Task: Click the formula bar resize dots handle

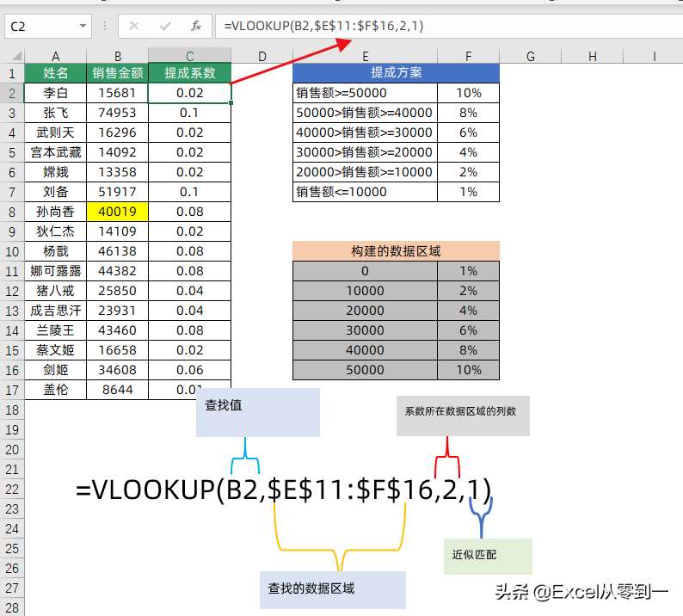Action: click(x=105, y=26)
